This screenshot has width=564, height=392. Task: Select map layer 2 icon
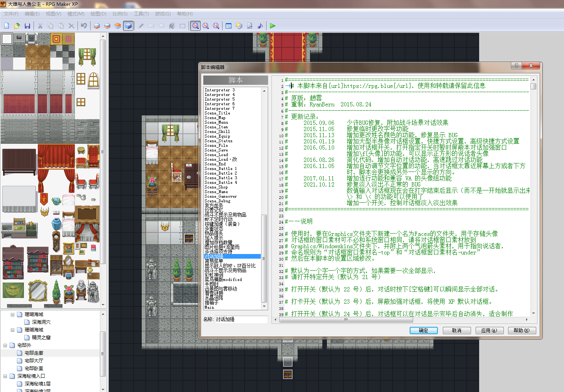pyautogui.click(x=107, y=26)
